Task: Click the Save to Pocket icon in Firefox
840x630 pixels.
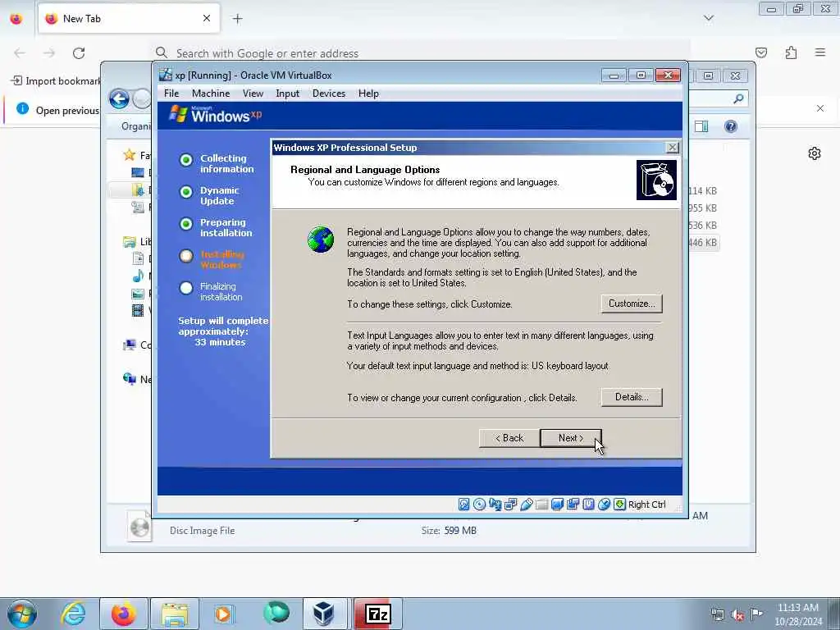Action: pos(761,52)
